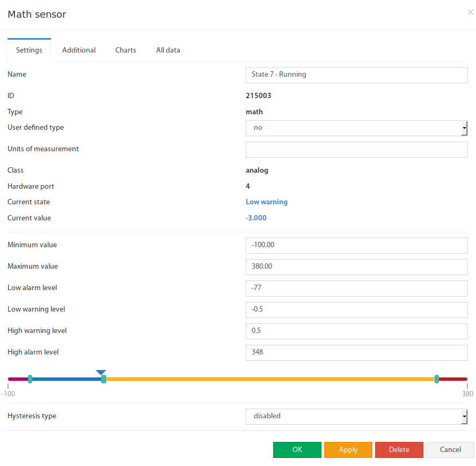The image size is (476, 466).
Task: Click the blue current value marker
Action: point(101,373)
